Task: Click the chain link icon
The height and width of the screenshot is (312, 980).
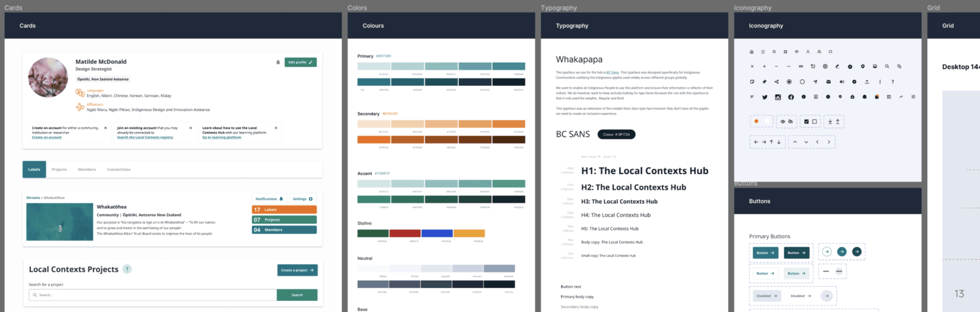Action: point(801,66)
